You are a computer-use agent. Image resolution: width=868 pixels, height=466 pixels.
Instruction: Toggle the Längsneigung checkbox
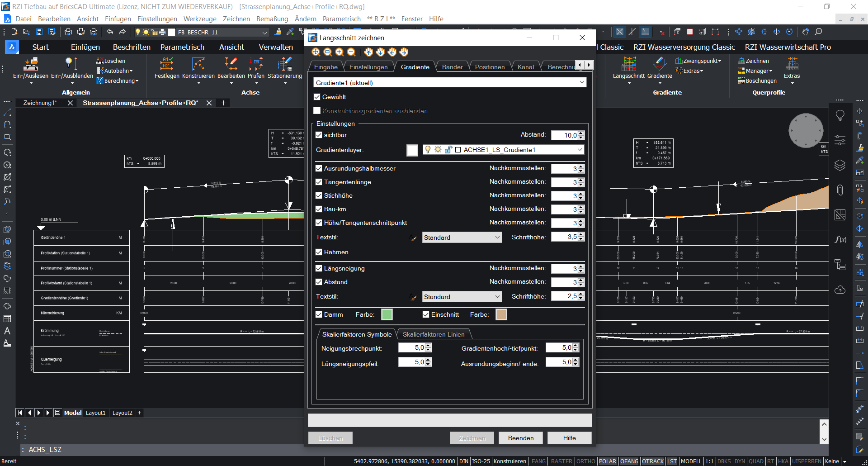[x=319, y=268]
